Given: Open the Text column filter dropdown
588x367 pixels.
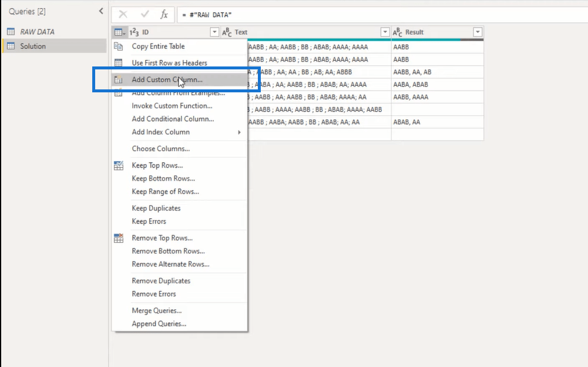Looking at the screenshot, I should pos(385,32).
